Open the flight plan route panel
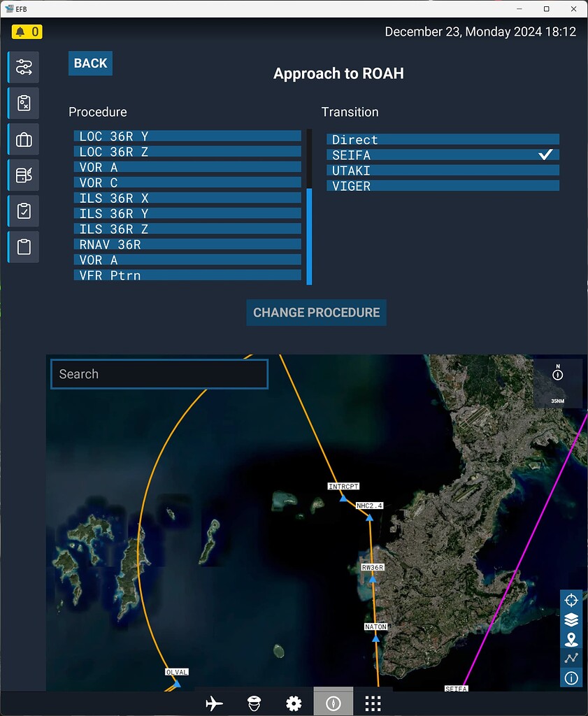 click(x=23, y=67)
